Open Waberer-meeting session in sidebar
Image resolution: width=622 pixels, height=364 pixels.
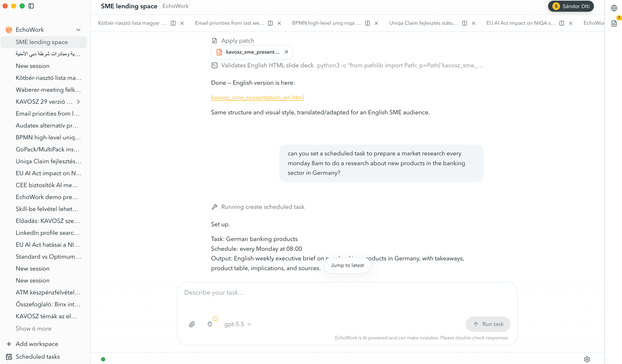pos(48,90)
